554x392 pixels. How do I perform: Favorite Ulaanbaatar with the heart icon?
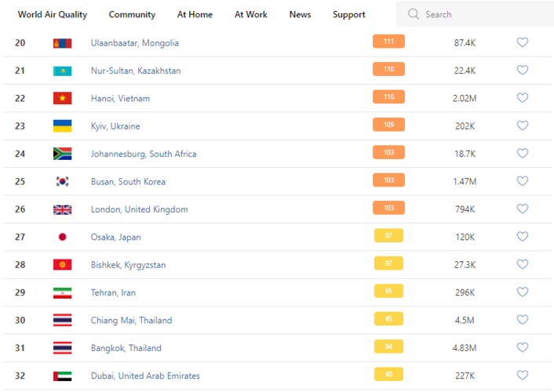click(x=522, y=42)
